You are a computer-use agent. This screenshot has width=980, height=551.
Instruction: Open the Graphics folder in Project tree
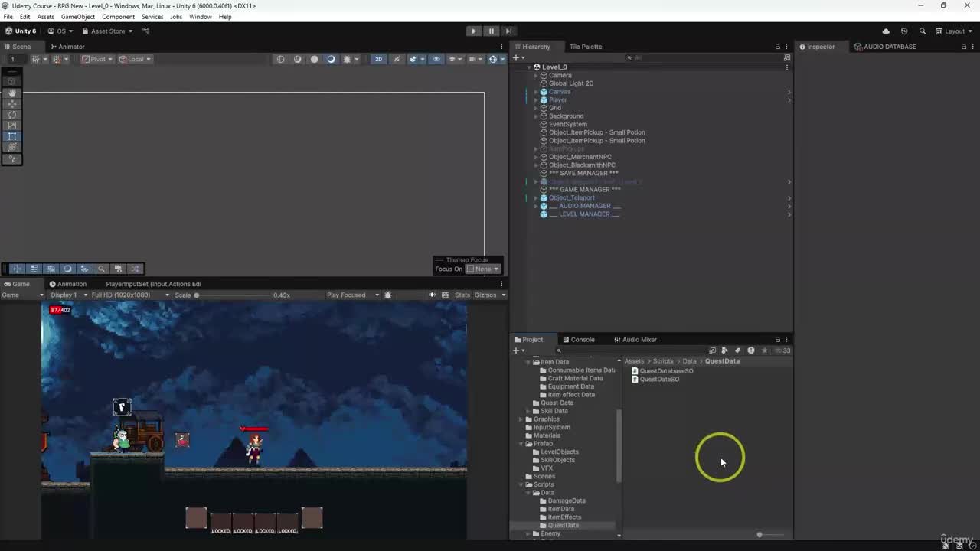click(x=546, y=419)
